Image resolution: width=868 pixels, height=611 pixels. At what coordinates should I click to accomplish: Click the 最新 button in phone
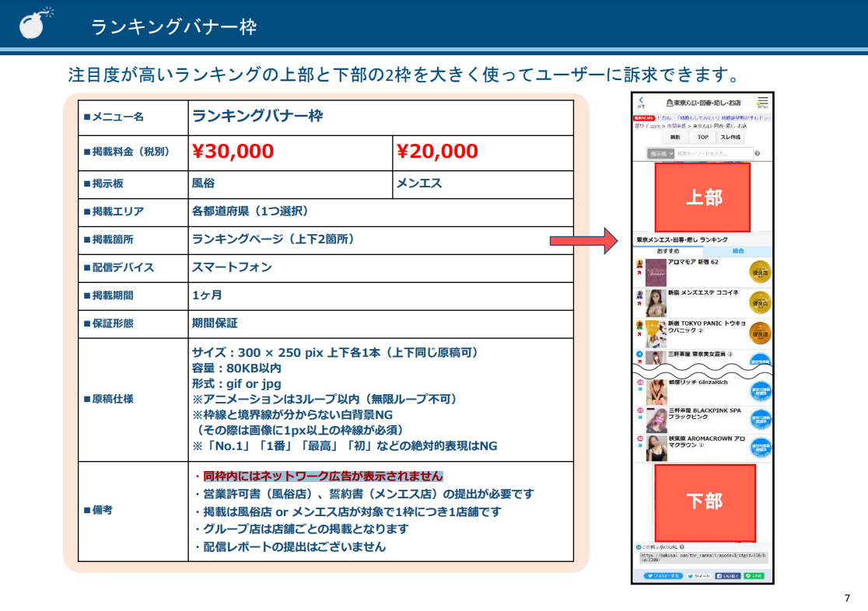click(675, 138)
